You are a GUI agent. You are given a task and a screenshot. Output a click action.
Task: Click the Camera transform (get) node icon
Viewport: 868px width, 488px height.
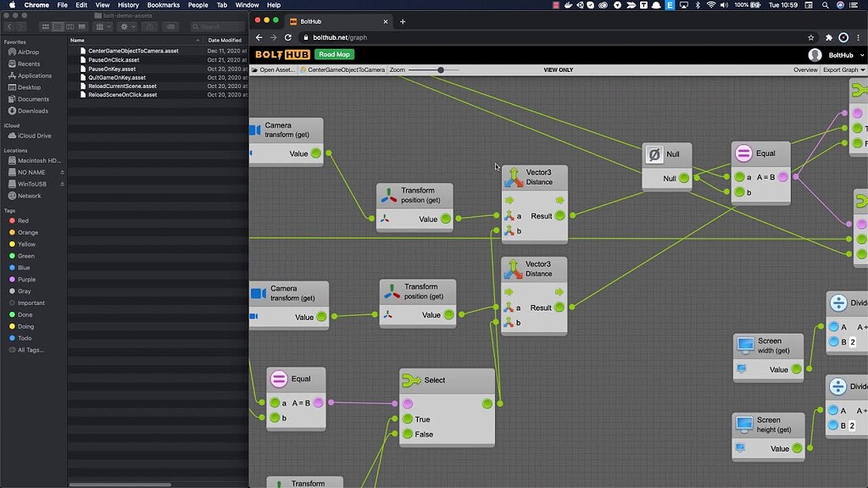[x=257, y=129]
